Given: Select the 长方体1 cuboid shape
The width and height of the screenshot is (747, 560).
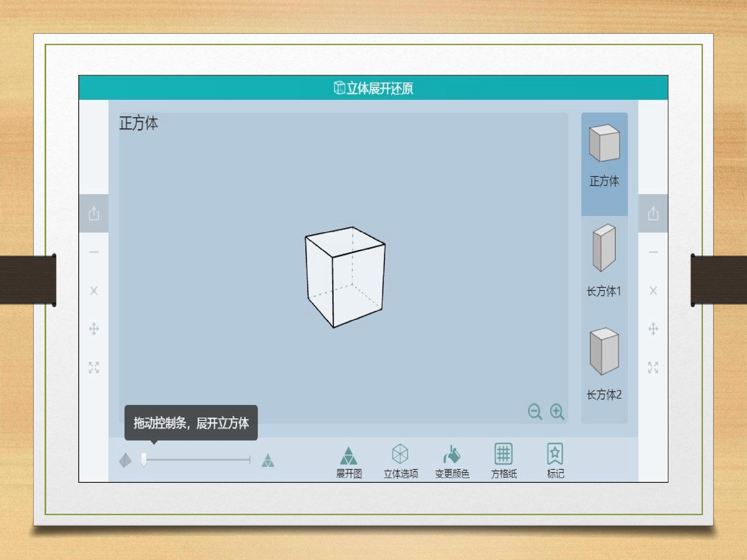Looking at the screenshot, I should [604, 261].
